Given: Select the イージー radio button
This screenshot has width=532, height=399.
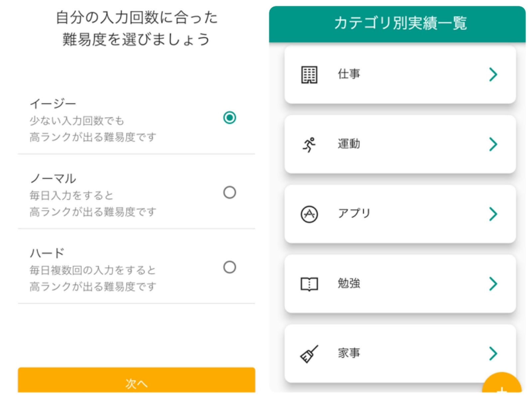Looking at the screenshot, I should click(x=229, y=118).
